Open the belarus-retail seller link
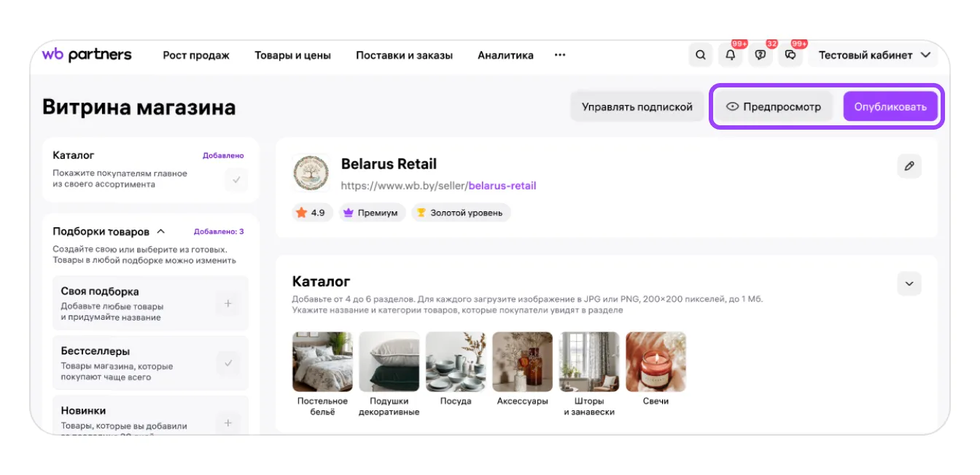The height and width of the screenshot is (475, 980). point(502,186)
